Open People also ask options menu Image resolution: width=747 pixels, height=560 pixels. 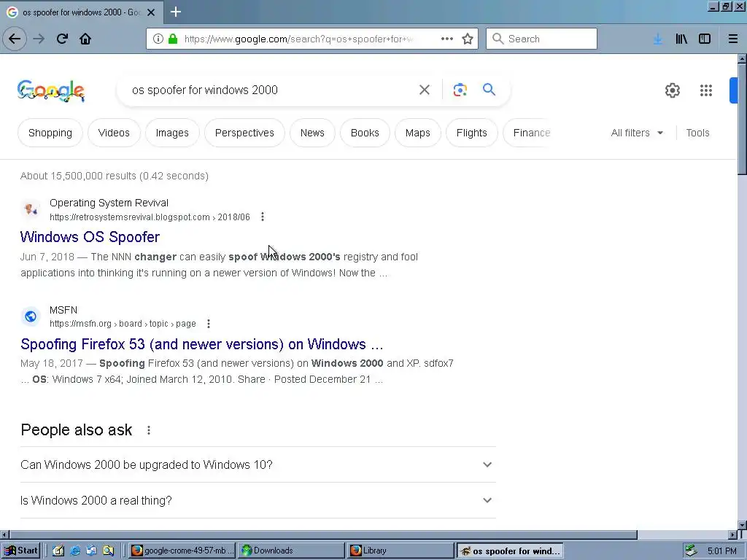149,430
